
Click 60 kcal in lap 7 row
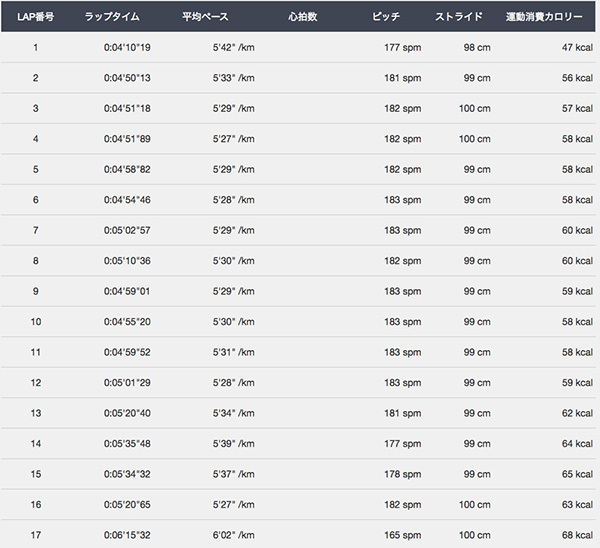577,230
